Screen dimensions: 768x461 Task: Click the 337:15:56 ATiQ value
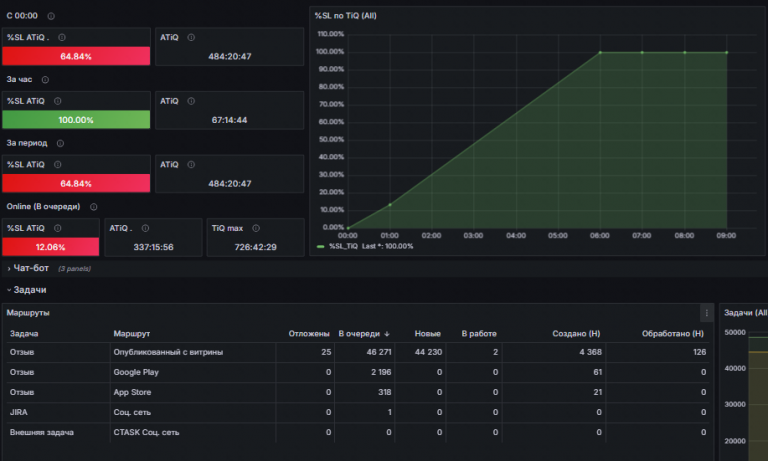coord(153,247)
